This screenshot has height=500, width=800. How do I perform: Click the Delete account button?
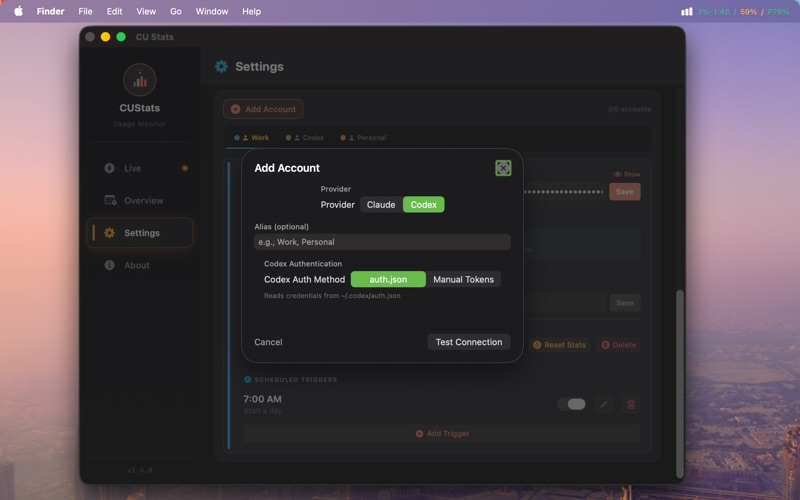pos(619,345)
